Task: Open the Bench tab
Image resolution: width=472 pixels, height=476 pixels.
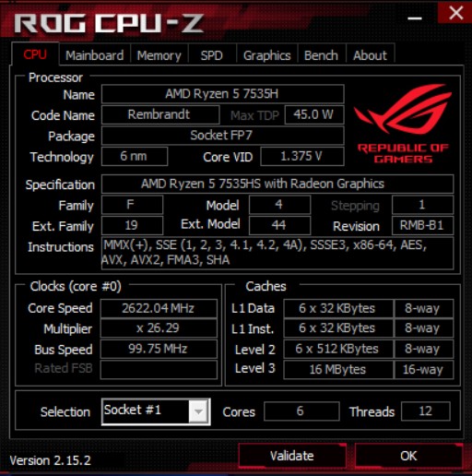Action: pyautogui.click(x=321, y=55)
